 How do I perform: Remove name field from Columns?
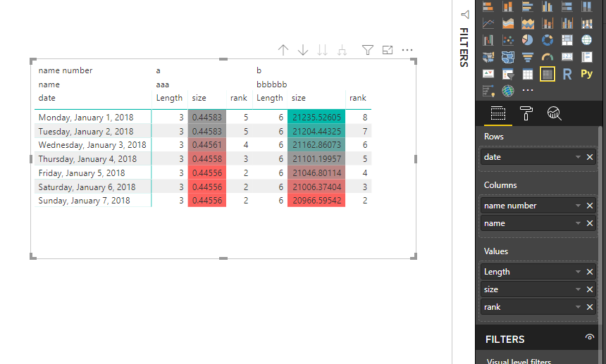(x=590, y=223)
